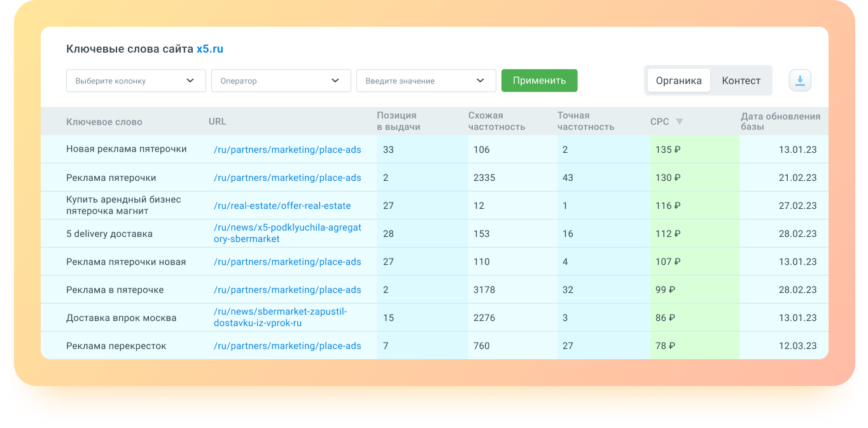Click the CPC value '86 ₽'
868x428 pixels.
666,318
